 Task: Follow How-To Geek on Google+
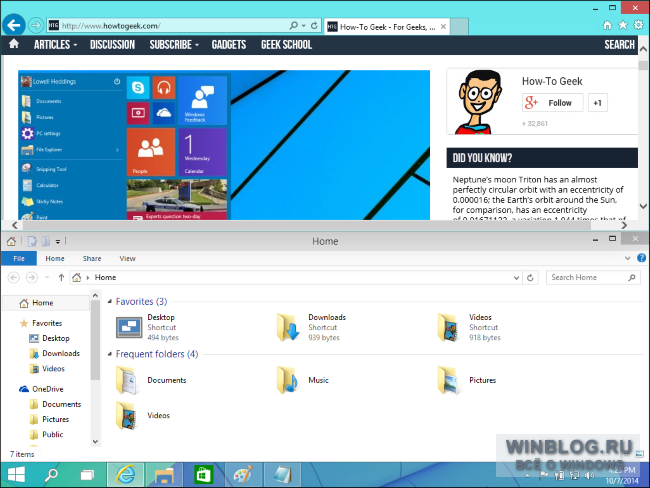(553, 103)
